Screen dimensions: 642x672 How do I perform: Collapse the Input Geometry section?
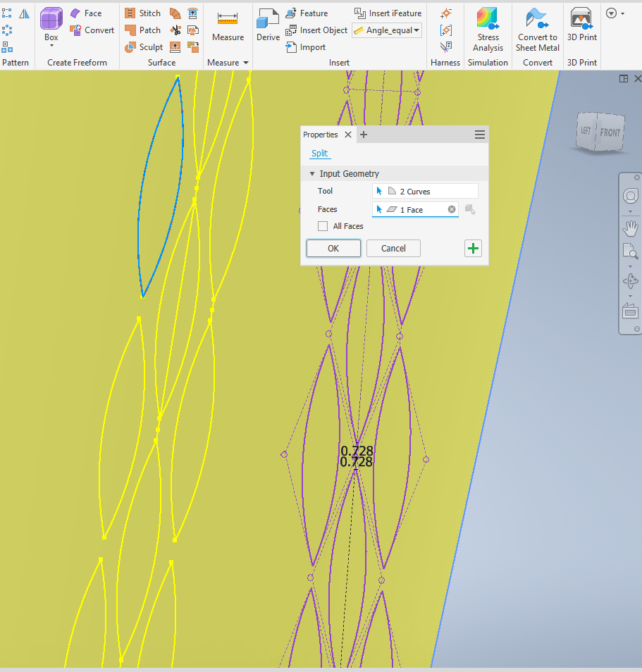(x=312, y=173)
